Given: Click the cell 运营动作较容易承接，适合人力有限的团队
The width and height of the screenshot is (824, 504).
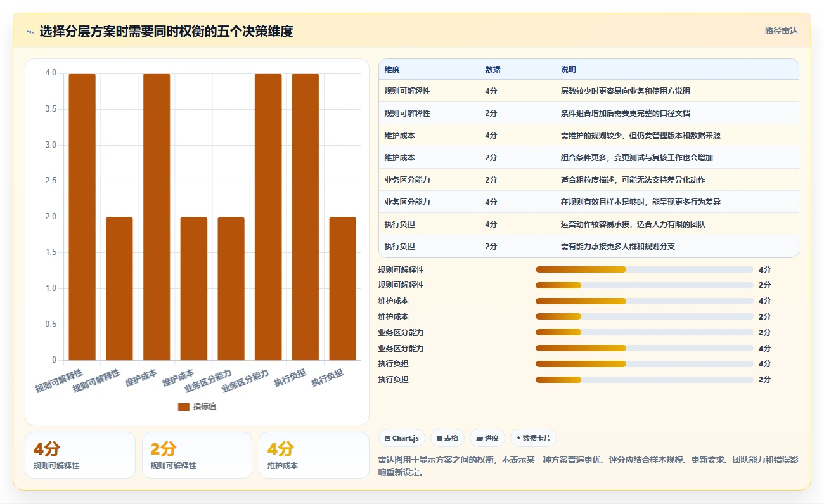Looking at the screenshot, I should (x=633, y=224).
